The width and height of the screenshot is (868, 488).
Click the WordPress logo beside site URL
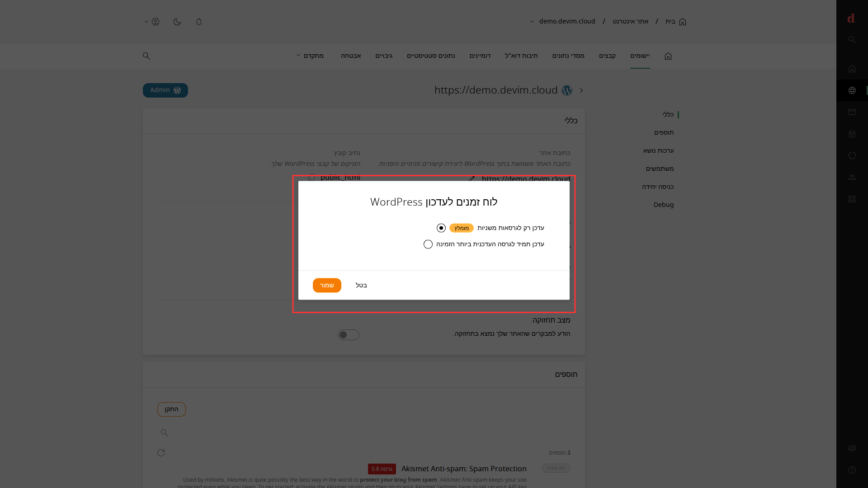coord(567,90)
